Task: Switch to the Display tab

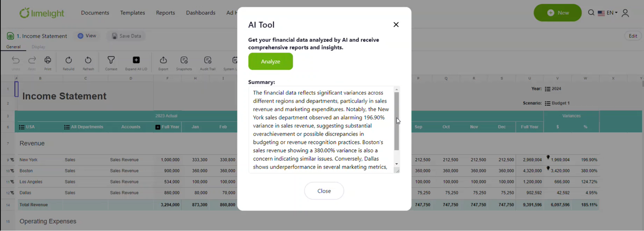Action: click(x=38, y=47)
